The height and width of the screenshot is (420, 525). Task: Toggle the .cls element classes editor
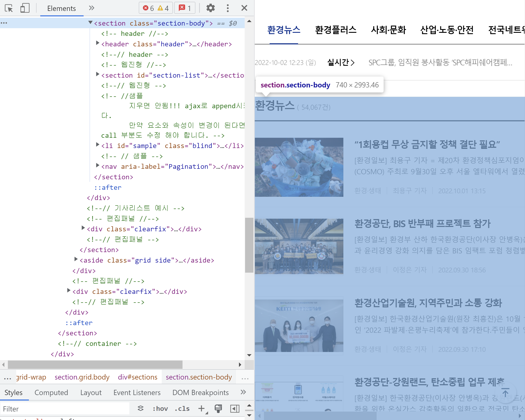pyautogui.click(x=182, y=408)
